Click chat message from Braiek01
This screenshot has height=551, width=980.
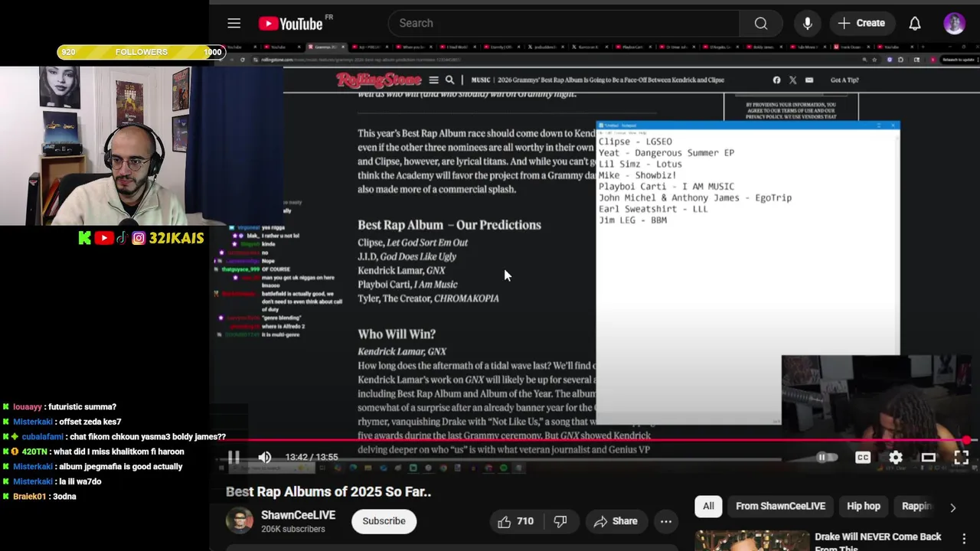[39, 497]
